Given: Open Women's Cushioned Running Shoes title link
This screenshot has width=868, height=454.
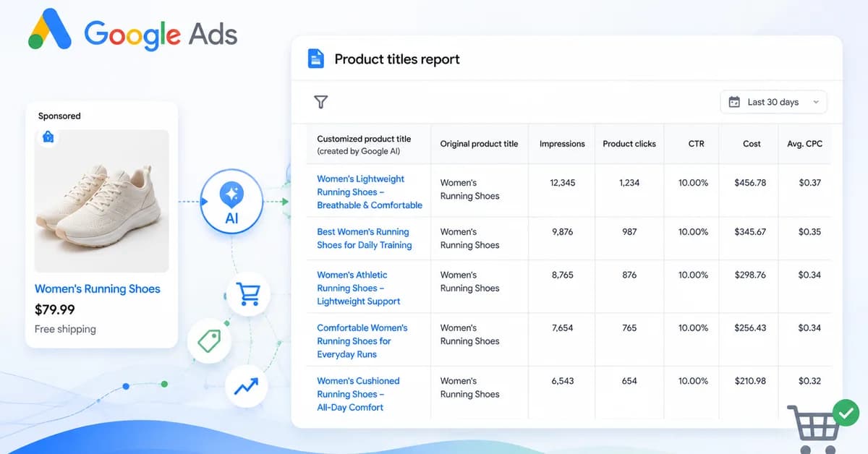Looking at the screenshot, I should click(358, 394).
